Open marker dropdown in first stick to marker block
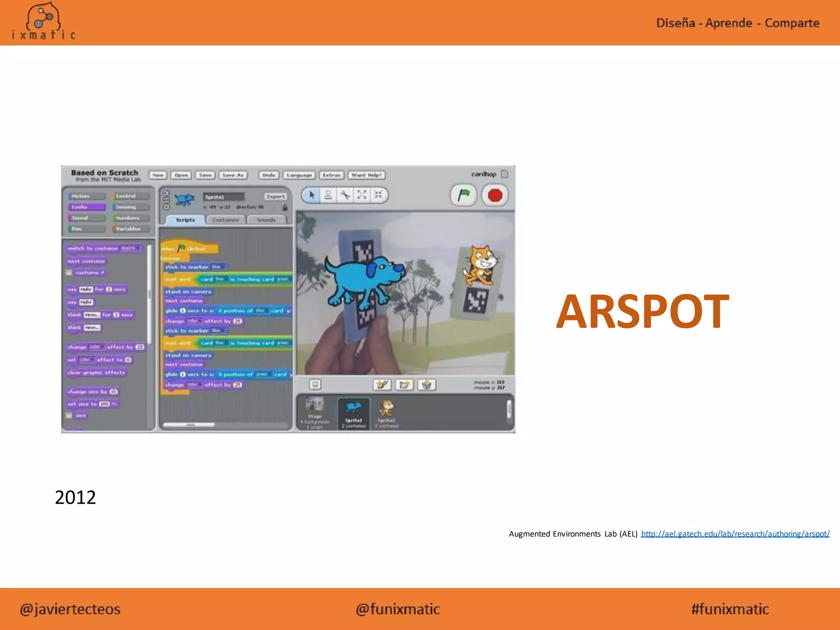 coord(217,267)
